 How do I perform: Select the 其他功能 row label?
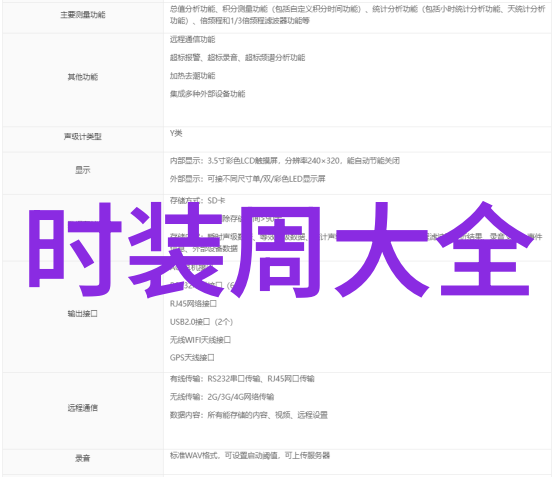coord(83,77)
